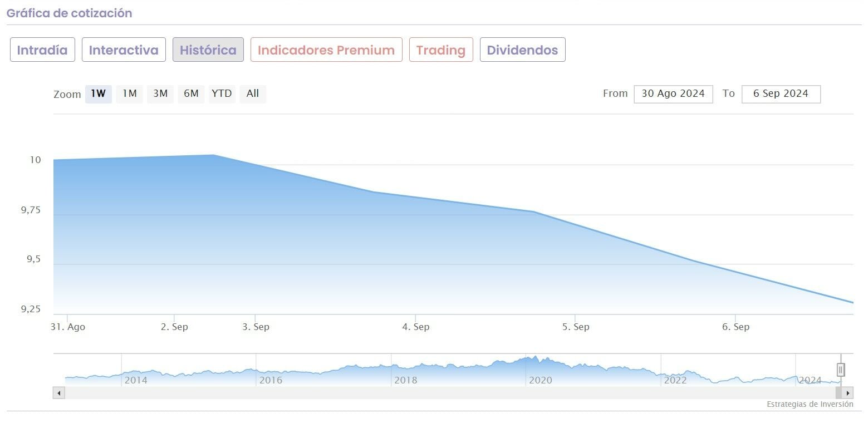Go to the Trading tab

pos(441,50)
